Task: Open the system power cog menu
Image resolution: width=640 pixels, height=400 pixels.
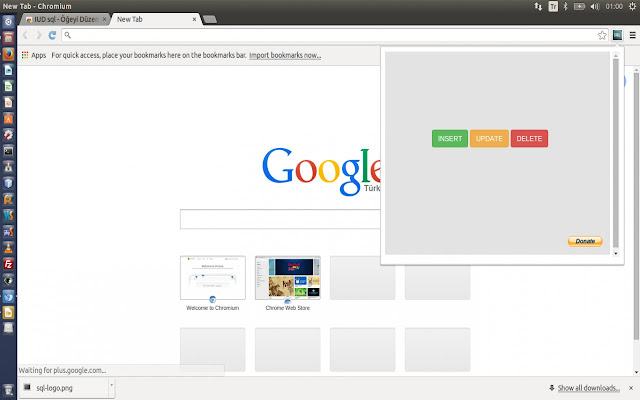Action: [x=632, y=6]
